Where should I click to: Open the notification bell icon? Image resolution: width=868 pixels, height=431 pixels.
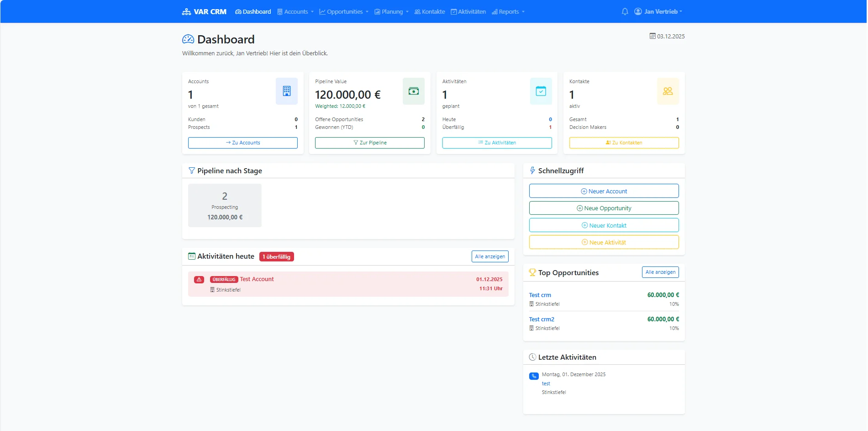click(625, 11)
